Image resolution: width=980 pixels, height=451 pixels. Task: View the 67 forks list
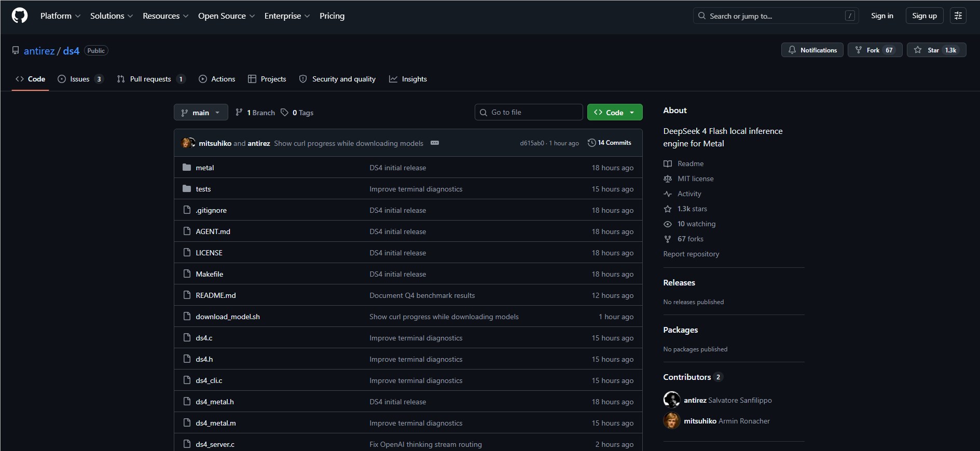[684, 239]
